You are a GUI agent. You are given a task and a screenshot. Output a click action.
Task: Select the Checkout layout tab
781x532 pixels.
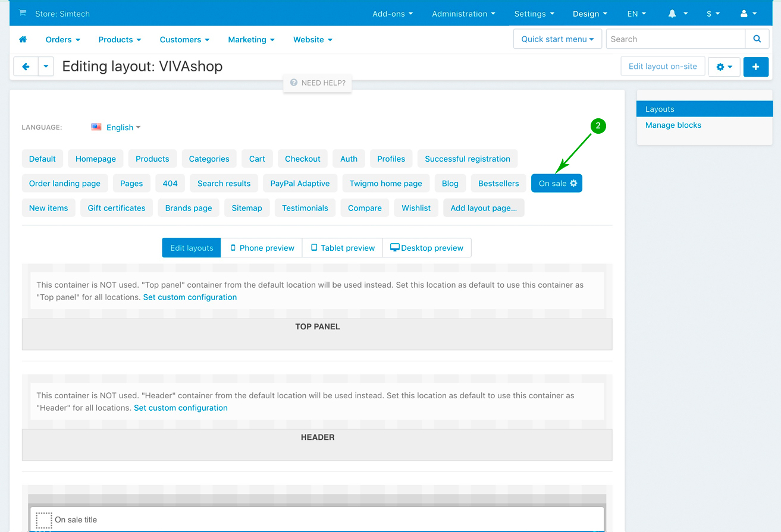[302, 159]
